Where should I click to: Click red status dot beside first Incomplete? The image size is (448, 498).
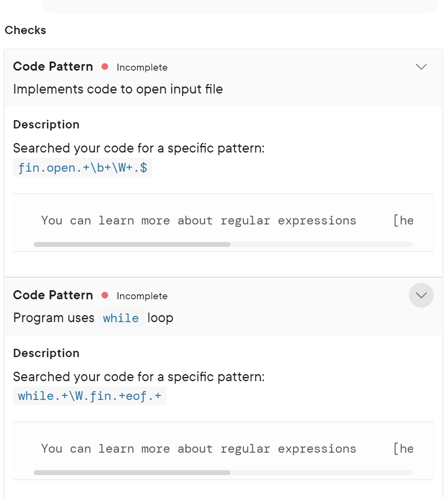pos(105,67)
